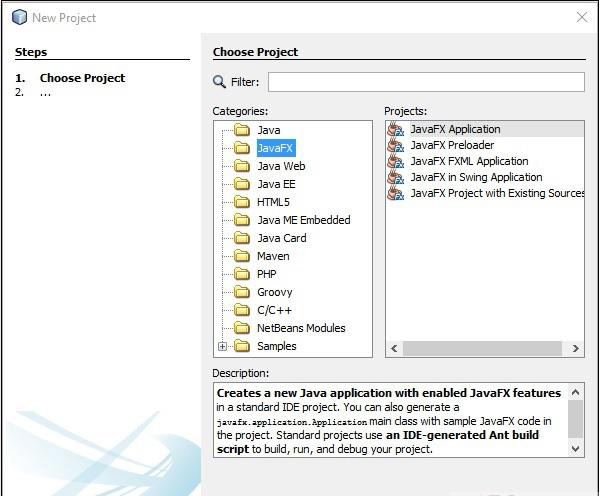Select the Java category
Image resolution: width=600 pixels, height=496 pixels.
(269, 130)
